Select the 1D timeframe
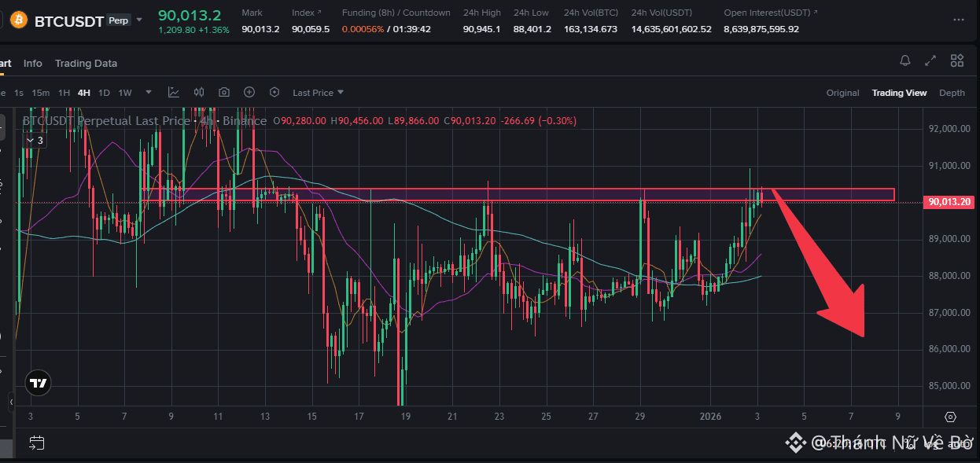This screenshot has width=980, height=463. [x=104, y=93]
